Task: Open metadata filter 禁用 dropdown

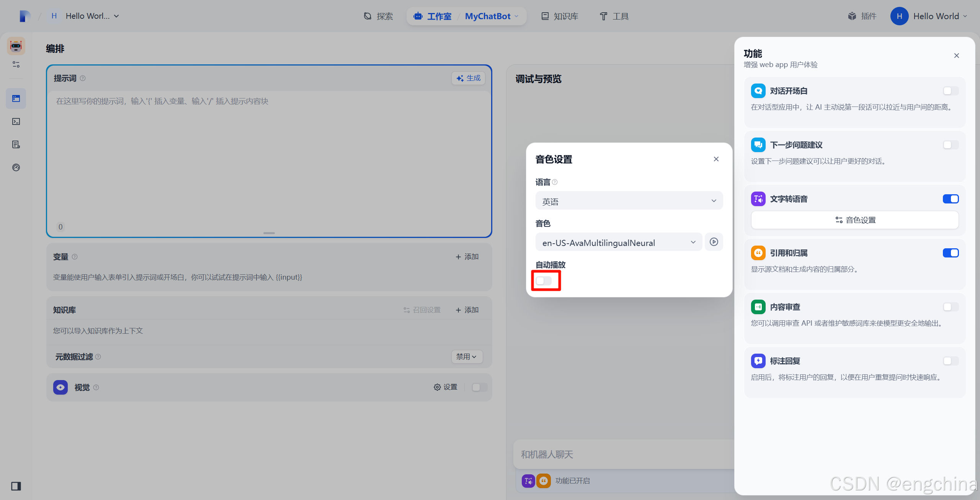Action: coord(466,357)
